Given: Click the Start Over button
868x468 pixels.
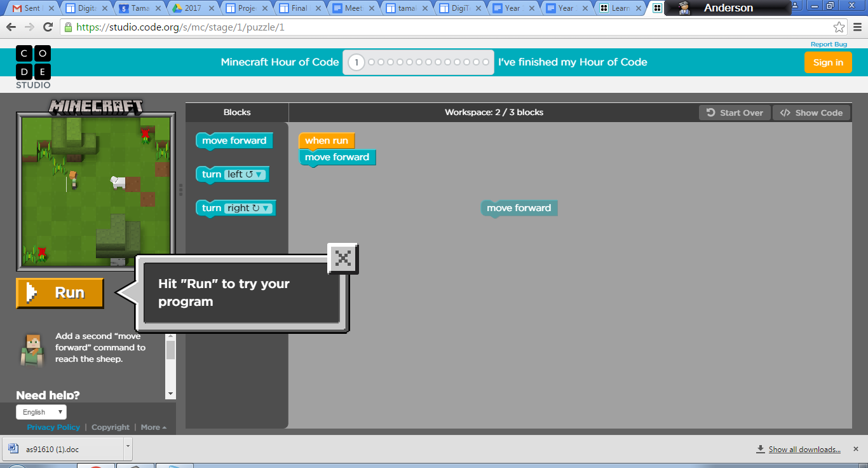Looking at the screenshot, I should tap(735, 113).
